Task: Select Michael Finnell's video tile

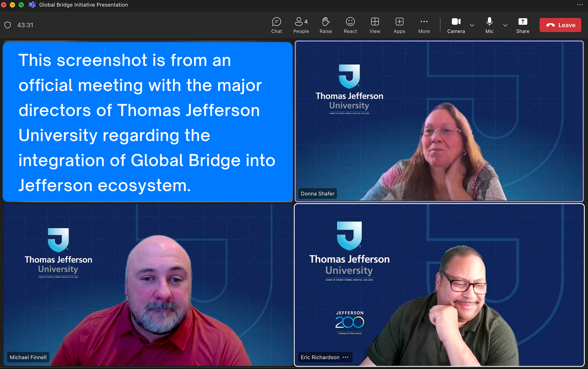Action: pos(148,285)
